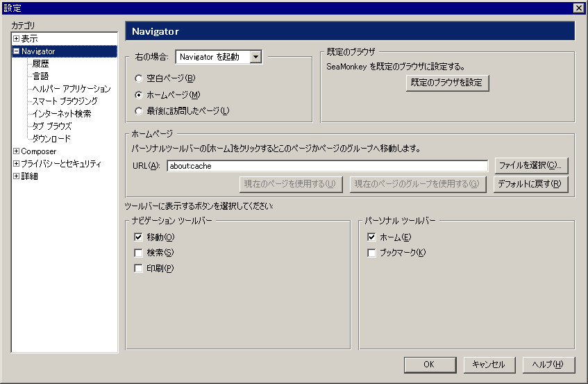Screen dimensions: 588x384
Task: Open インターネット検索 settings panel
Action: pos(62,114)
